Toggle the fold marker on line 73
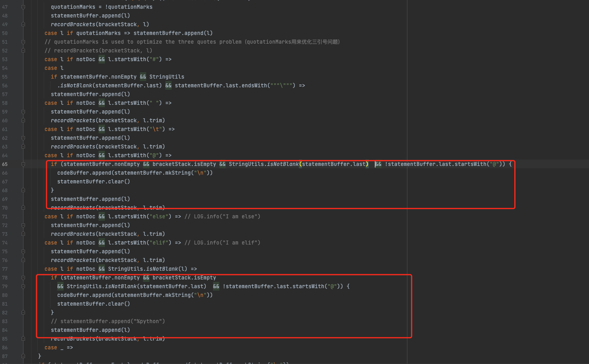 pos(23,234)
